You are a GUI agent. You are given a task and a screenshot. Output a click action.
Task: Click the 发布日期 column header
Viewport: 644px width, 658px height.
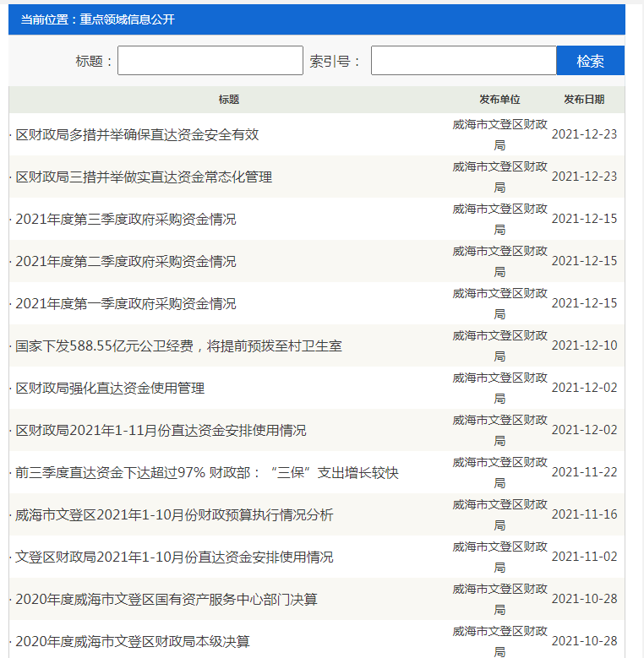point(584,100)
